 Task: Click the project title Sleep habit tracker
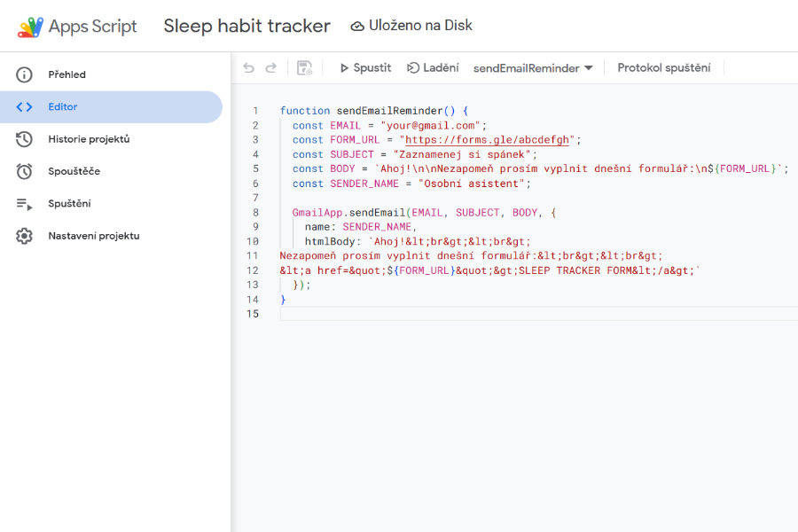click(x=246, y=26)
